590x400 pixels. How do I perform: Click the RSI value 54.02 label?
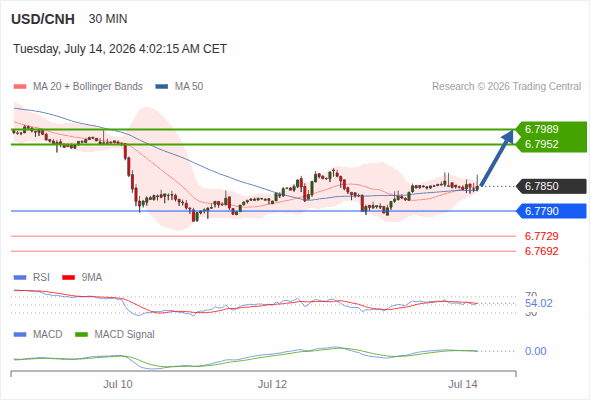(x=538, y=303)
